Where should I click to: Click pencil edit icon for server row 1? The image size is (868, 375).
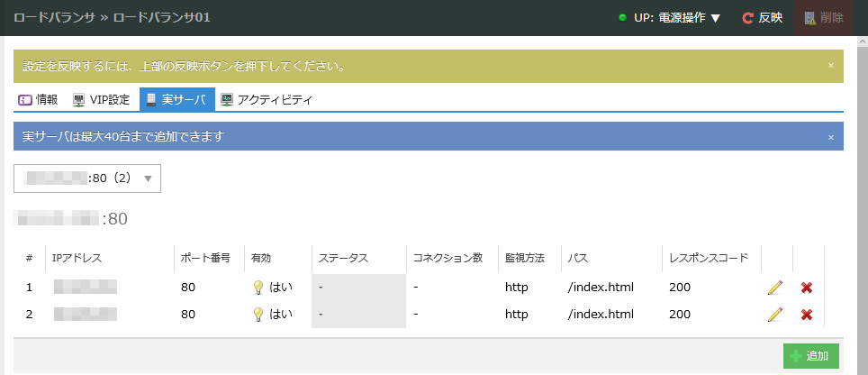click(774, 288)
